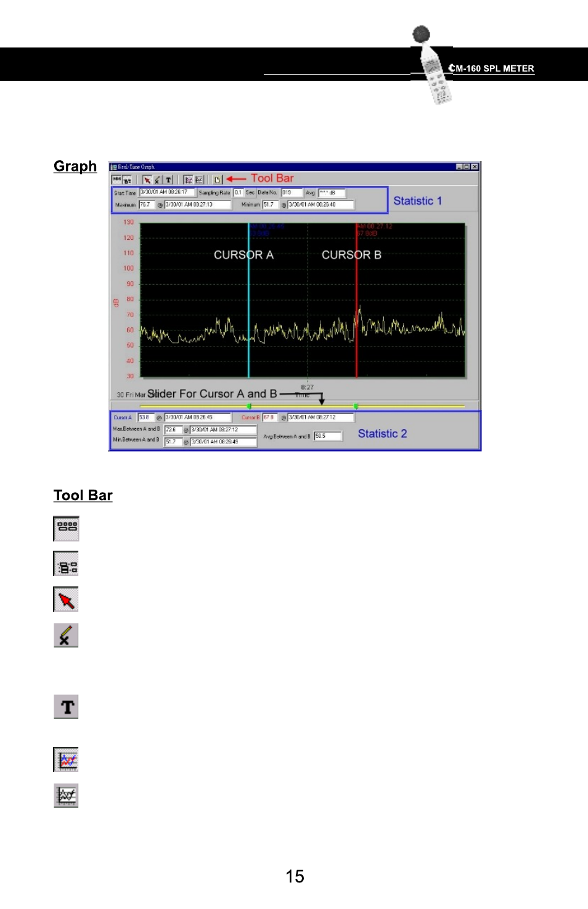This screenshot has height=909, width=588.
Task: Click the Avg dB field in the top statistics
Action: tap(332, 192)
